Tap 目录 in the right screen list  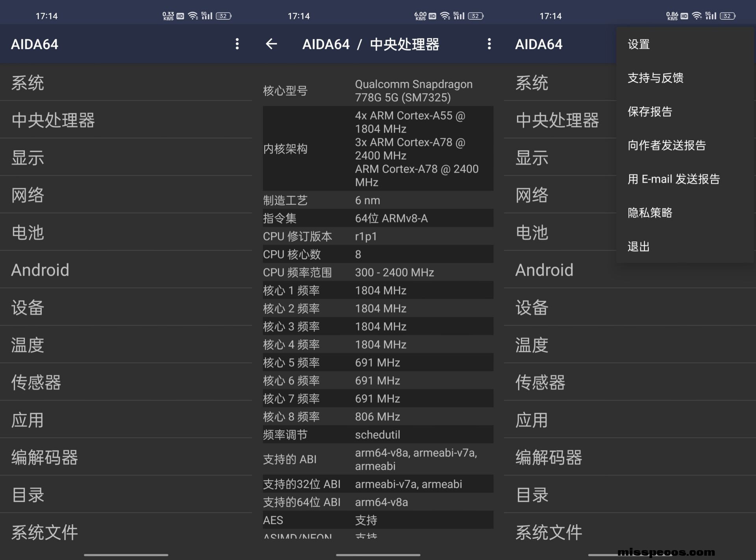(630, 495)
